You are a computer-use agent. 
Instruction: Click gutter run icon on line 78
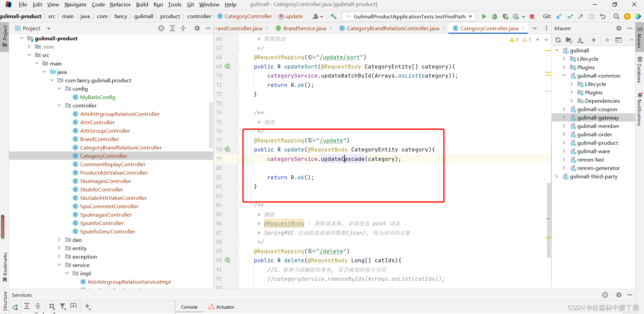point(228,149)
